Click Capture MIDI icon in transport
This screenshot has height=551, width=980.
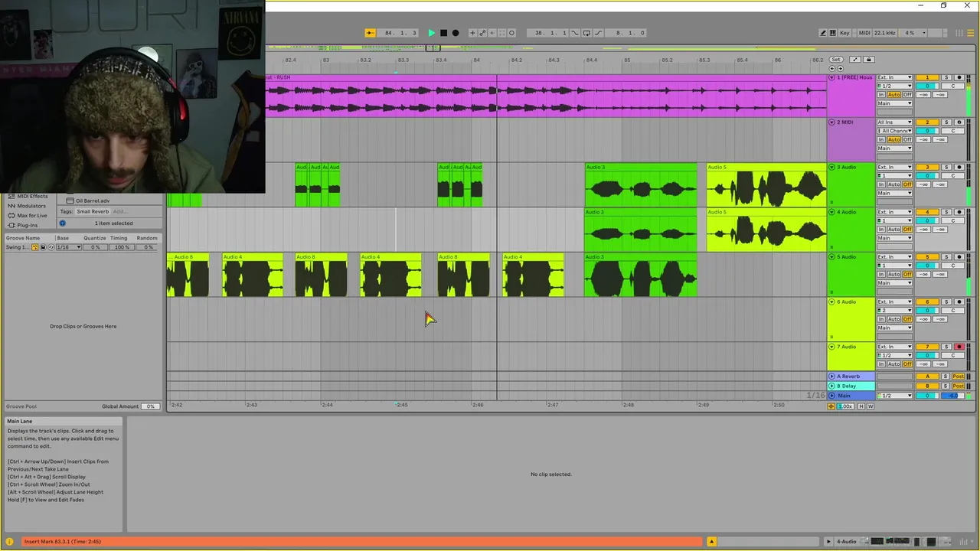[x=501, y=33]
